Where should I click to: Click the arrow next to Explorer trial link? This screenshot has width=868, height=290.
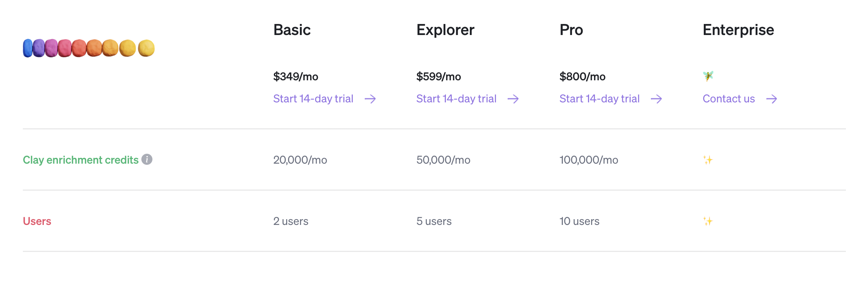pos(513,99)
